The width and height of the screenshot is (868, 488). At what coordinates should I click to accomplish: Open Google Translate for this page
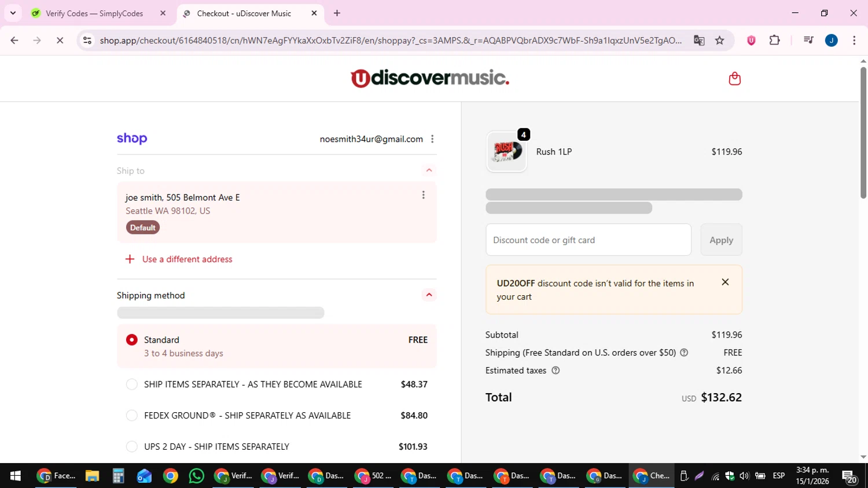coord(699,41)
